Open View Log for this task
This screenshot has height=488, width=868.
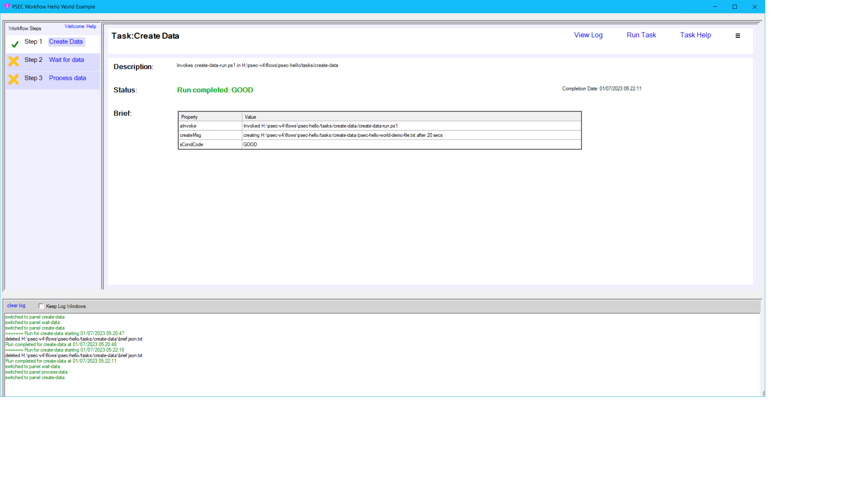(588, 35)
